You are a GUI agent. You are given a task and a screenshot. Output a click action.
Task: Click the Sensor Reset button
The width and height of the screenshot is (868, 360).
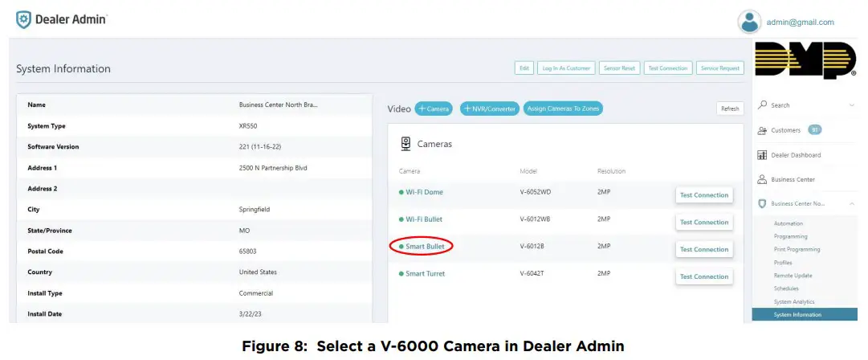tap(620, 68)
